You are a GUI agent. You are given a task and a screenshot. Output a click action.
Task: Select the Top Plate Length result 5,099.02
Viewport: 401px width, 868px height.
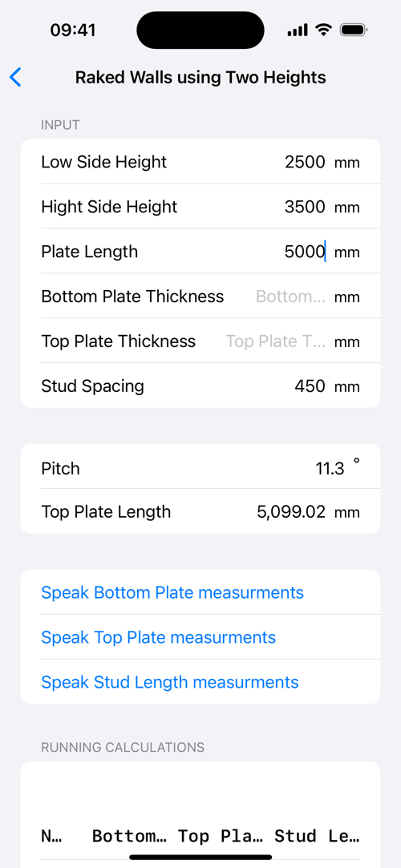pos(291,511)
